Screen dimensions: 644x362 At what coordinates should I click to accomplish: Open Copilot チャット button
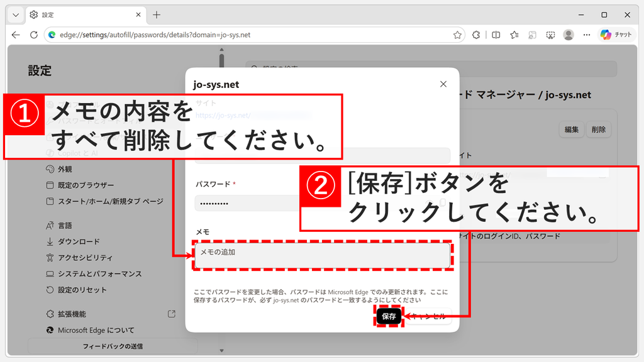coord(616,35)
